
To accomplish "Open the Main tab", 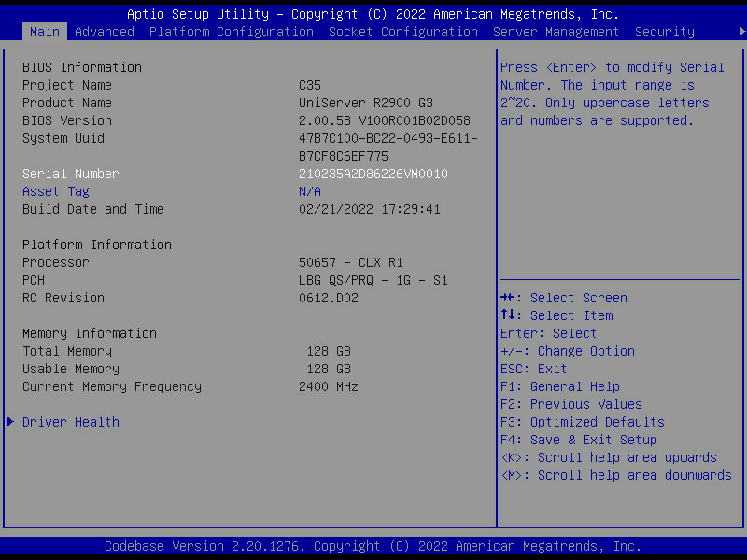I will 44,32.
